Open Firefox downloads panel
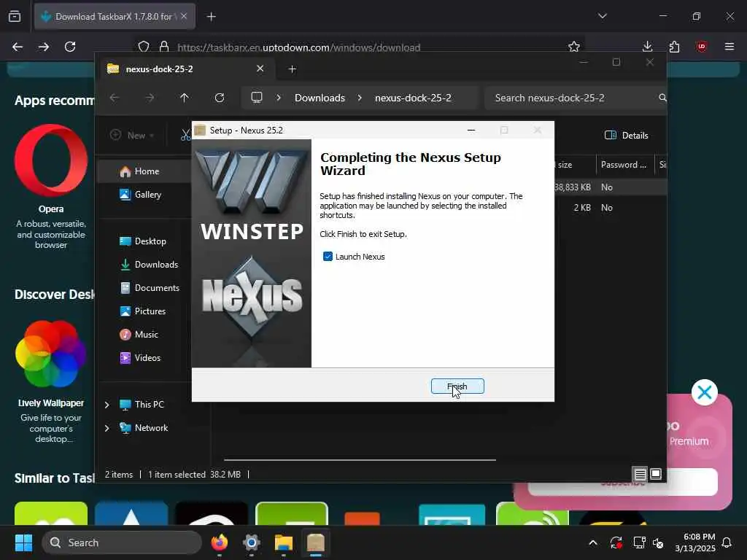The width and height of the screenshot is (747, 560). pos(648,47)
